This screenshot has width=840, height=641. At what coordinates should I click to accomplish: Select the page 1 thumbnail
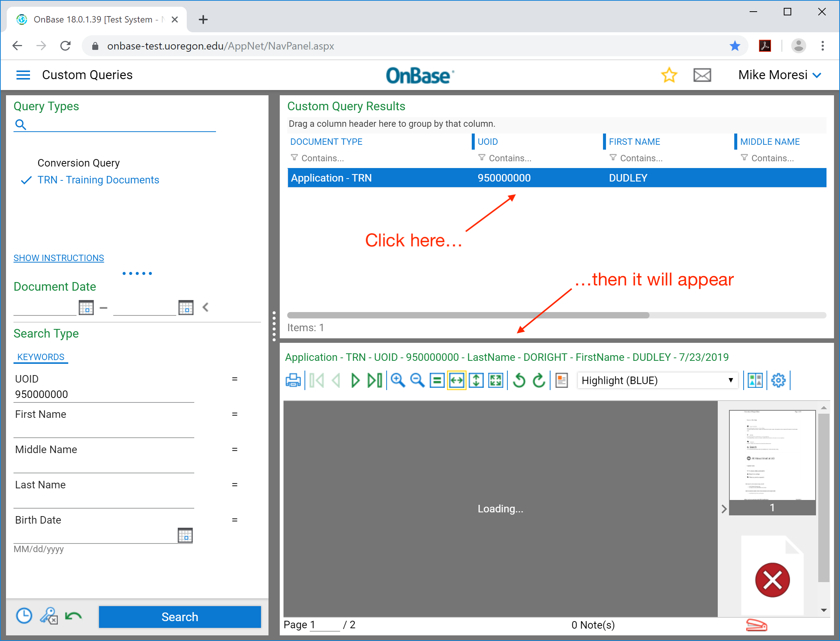click(x=772, y=462)
